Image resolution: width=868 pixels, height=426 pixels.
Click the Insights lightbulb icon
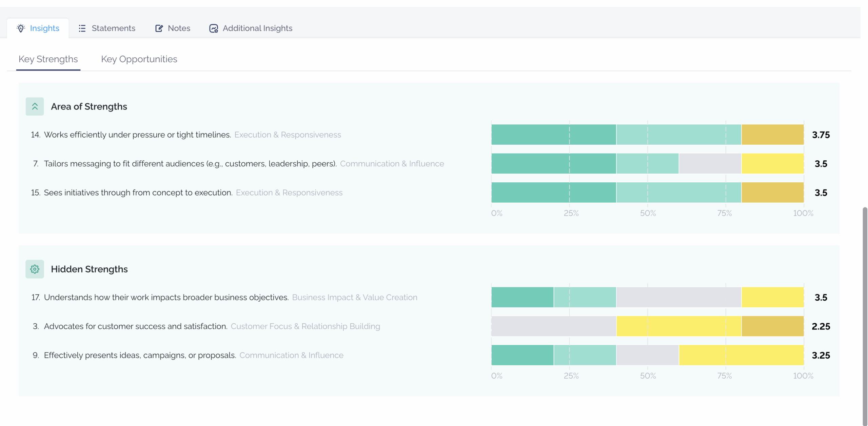pyautogui.click(x=21, y=28)
